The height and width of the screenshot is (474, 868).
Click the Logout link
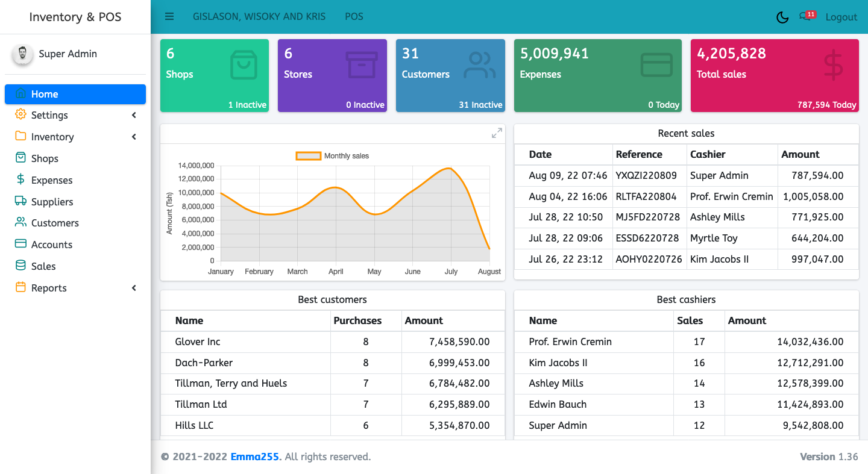point(841,17)
